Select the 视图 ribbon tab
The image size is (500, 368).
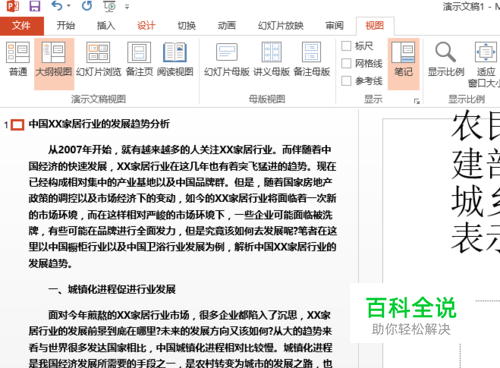(375, 26)
